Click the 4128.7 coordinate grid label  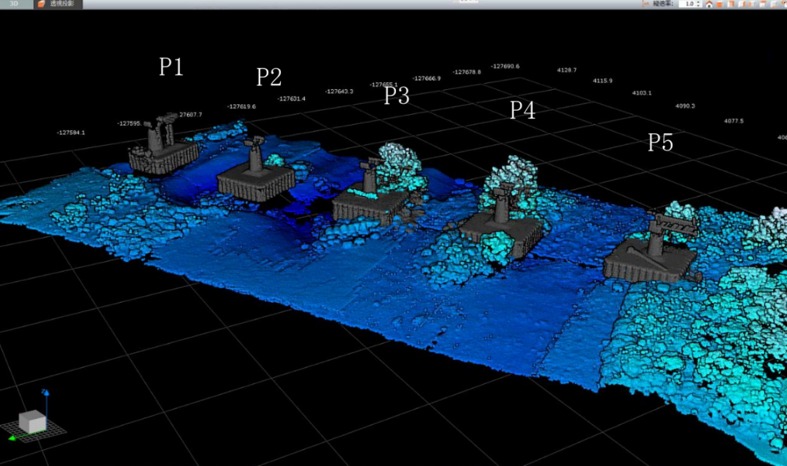566,70
